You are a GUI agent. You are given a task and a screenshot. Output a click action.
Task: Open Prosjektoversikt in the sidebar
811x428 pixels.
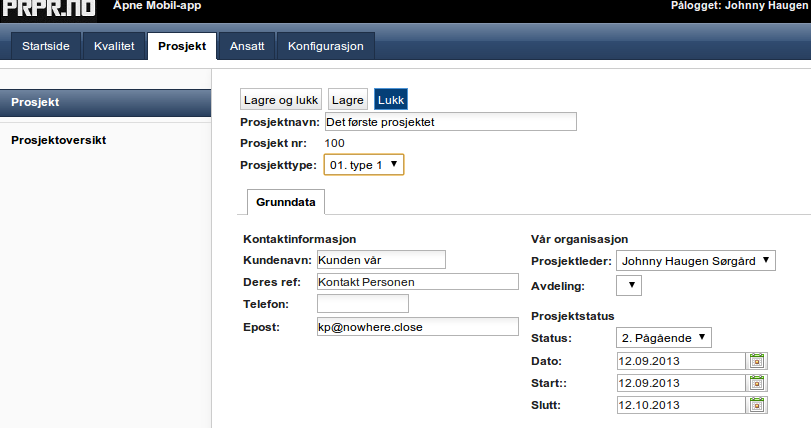coord(58,140)
